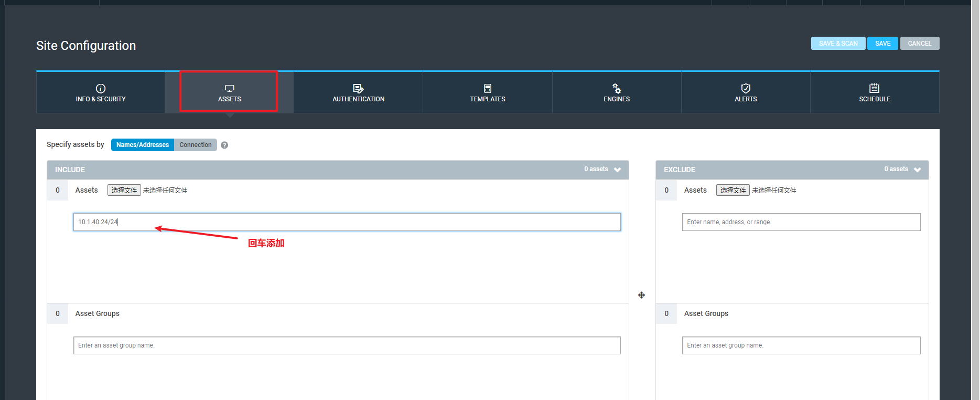Click the Exclude '0 assets' counter

click(896, 169)
